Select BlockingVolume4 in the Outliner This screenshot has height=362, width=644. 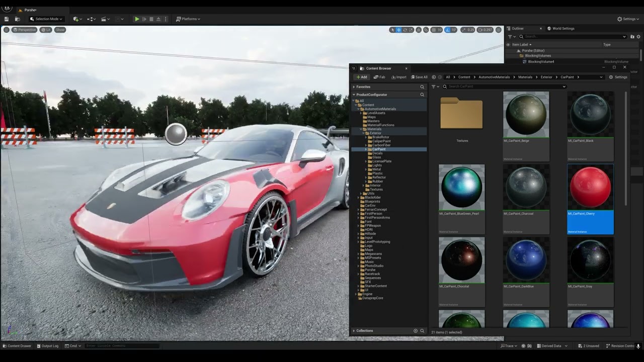[541, 62]
